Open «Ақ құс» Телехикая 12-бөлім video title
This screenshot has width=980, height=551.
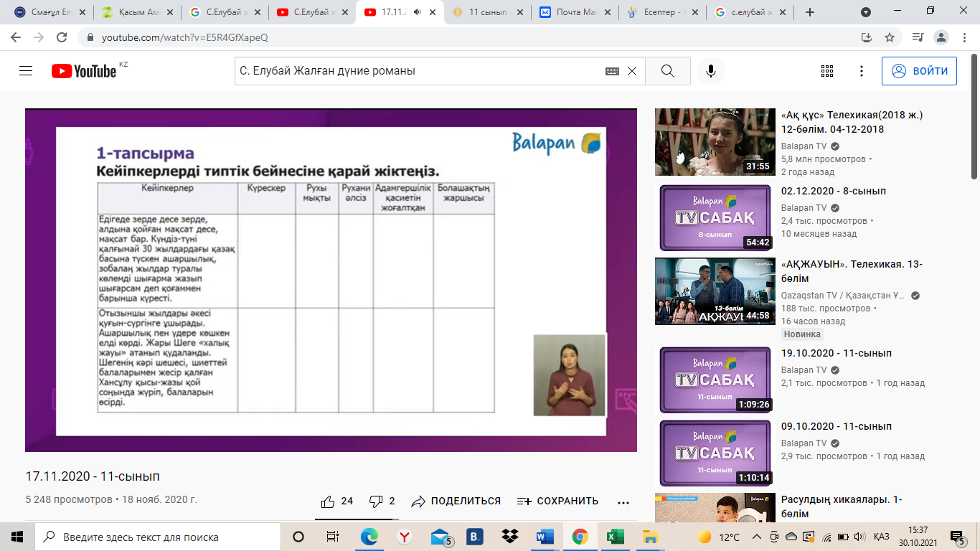[x=852, y=122]
